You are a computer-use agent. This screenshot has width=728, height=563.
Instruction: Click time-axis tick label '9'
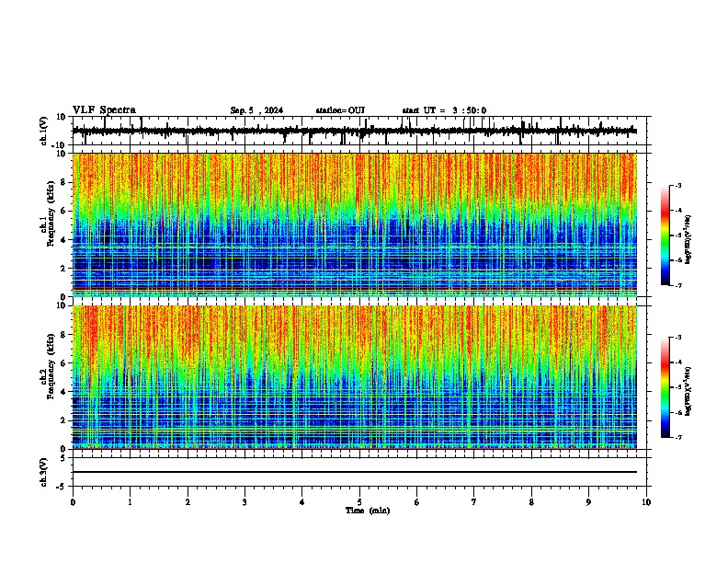[588, 502]
